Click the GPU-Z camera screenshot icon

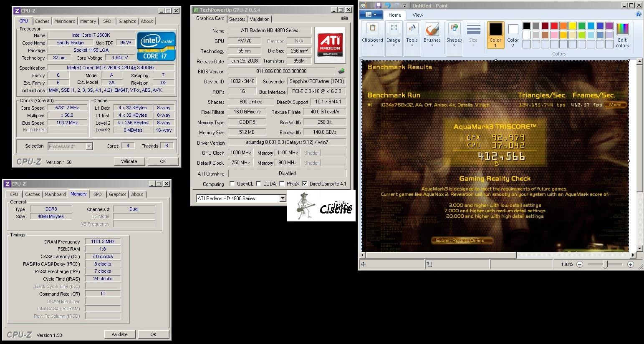coord(344,18)
